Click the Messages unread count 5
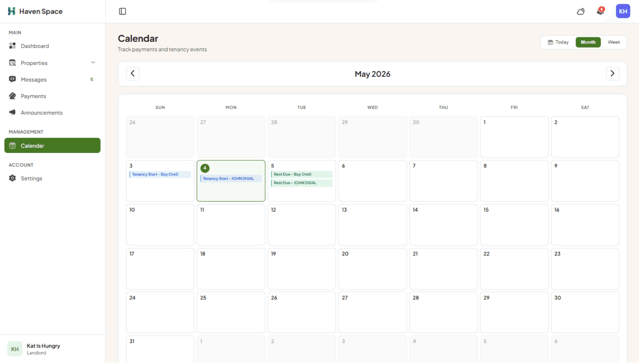Screen dimensions: 639x364 point(92,79)
